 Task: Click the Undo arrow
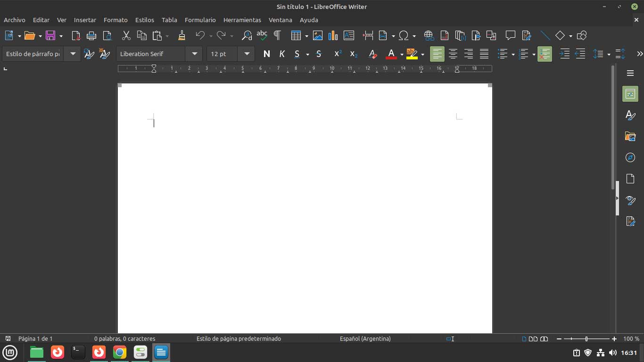200,35
